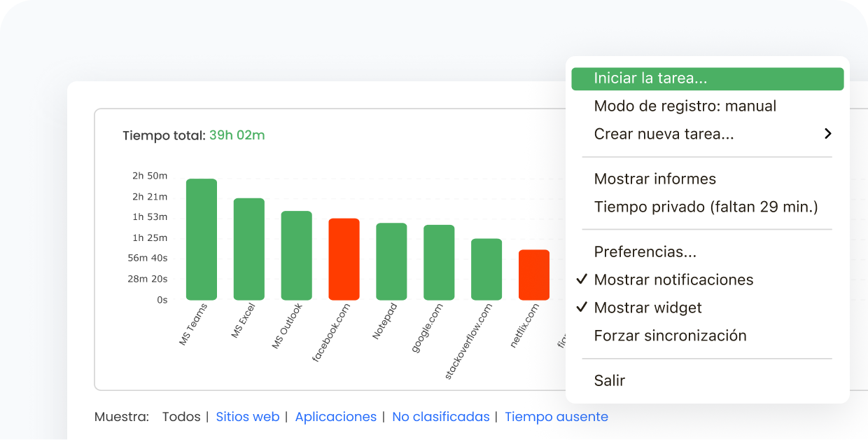
Task: Open Preferencias from the context menu
Action: click(x=645, y=252)
